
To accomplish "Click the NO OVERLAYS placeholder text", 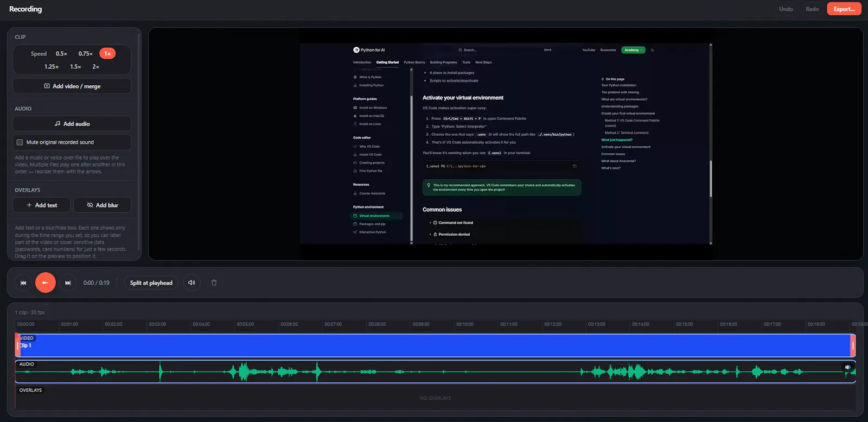I will pyautogui.click(x=435, y=398).
